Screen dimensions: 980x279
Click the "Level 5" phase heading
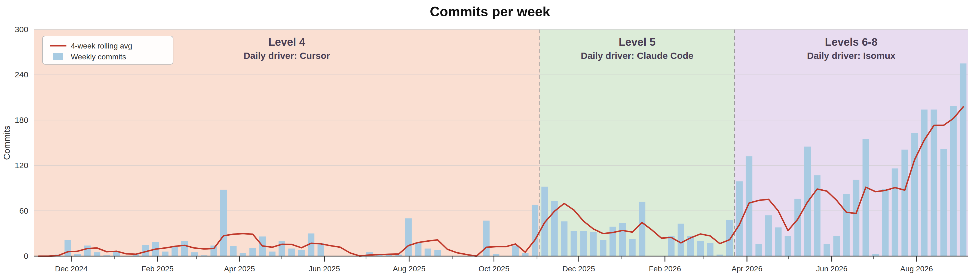click(637, 42)
